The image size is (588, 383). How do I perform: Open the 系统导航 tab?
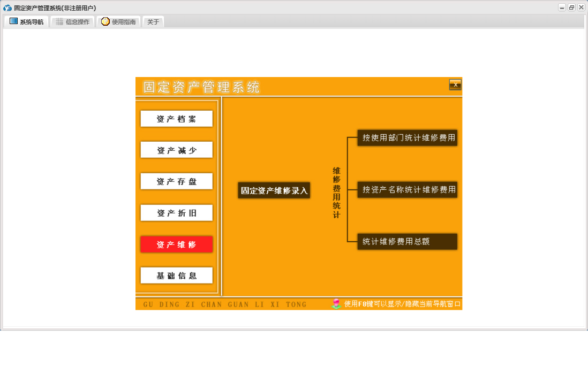[27, 22]
